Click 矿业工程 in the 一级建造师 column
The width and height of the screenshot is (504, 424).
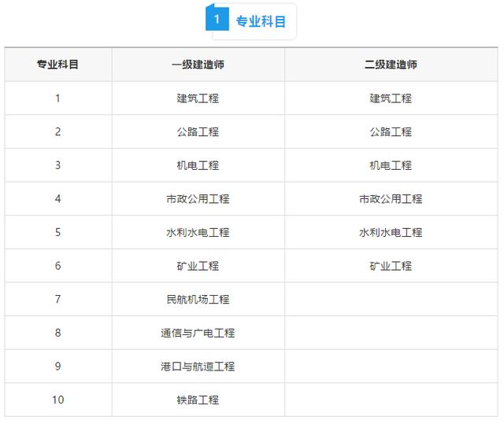[x=198, y=266]
